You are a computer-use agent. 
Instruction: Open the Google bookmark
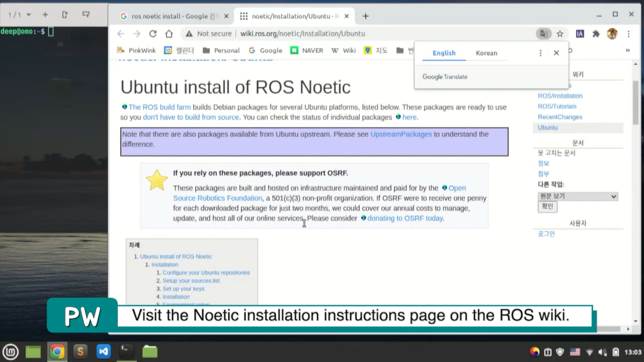pos(265,50)
